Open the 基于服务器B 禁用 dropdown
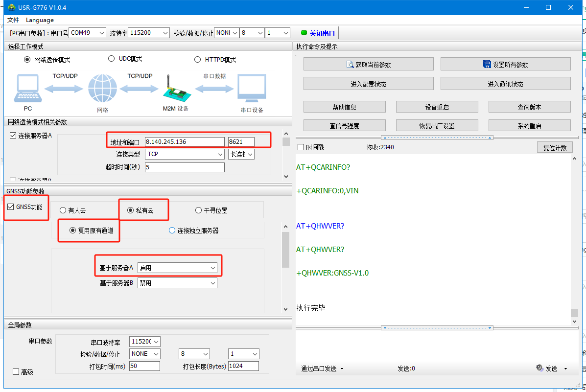Image resolution: width=586 pixels, height=392 pixels. [178, 283]
